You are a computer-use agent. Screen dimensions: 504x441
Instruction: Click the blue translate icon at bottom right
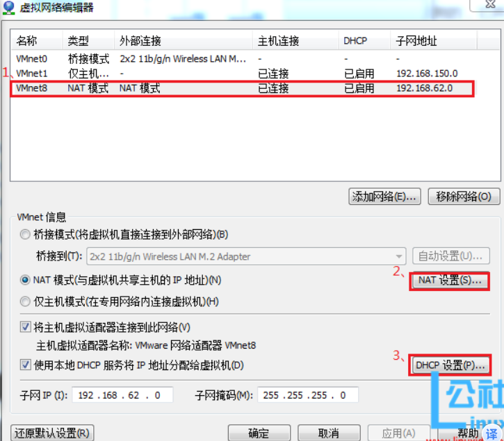pyautogui.click(x=491, y=433)
